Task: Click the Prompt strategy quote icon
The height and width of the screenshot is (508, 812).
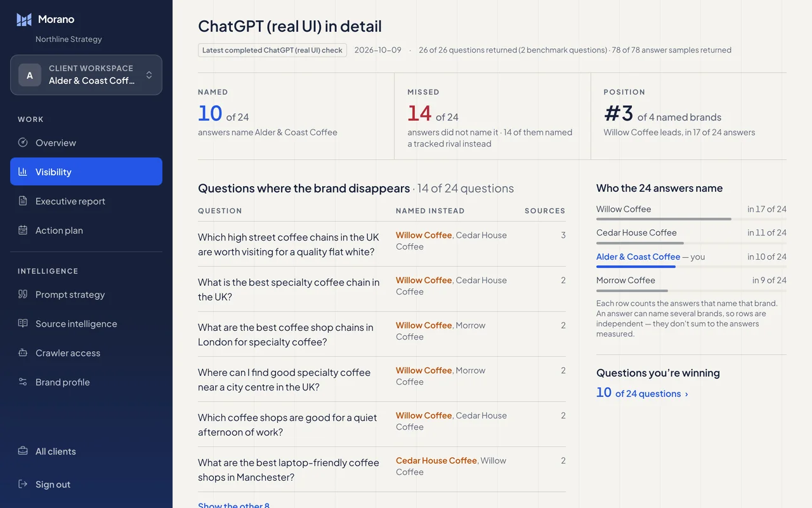Action: point(23,294)
